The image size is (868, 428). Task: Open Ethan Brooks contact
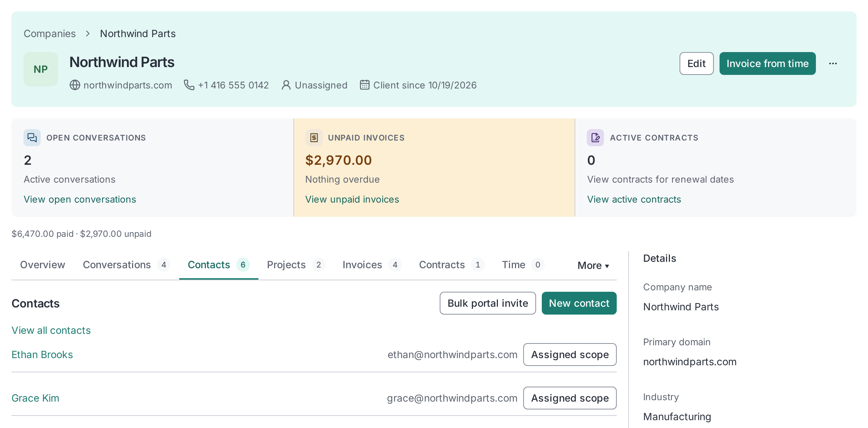tap(42, 355)
